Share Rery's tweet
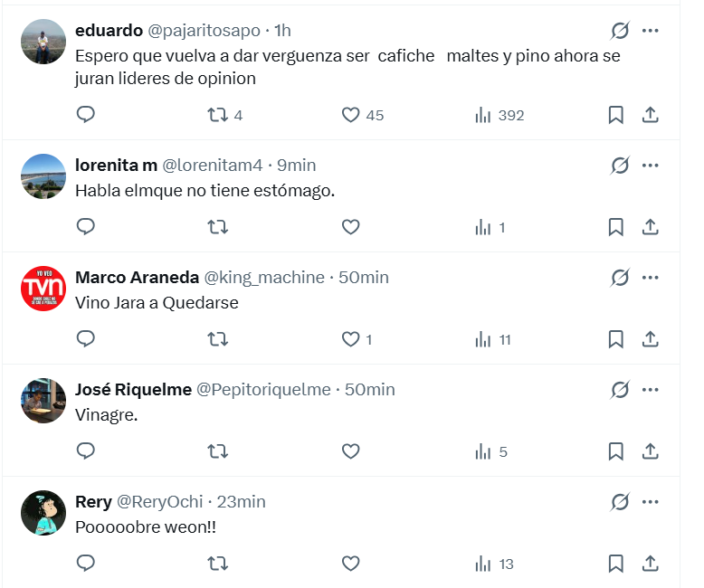The width and height of the screenshot is (704, 588). tap(650, 564)
